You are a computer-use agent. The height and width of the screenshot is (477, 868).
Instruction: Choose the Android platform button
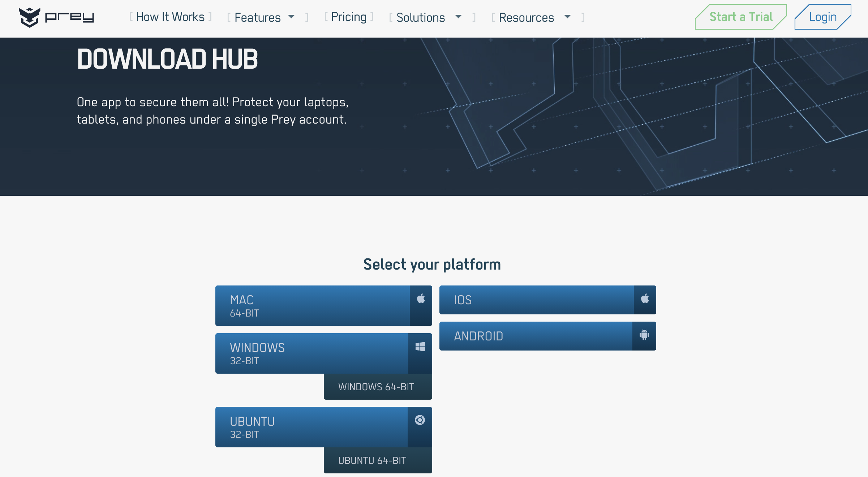(x=548, y=336)
